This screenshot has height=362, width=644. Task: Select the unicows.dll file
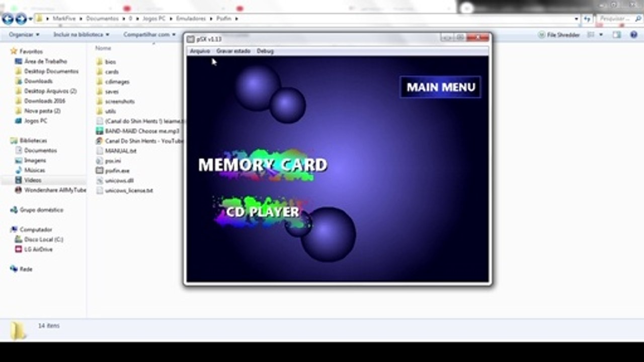click(119, 180)
